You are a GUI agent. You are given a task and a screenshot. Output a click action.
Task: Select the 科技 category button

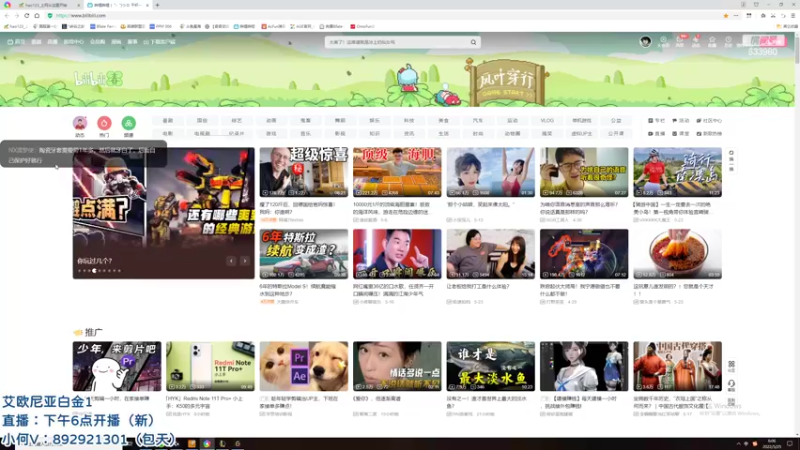pos(409,121)
